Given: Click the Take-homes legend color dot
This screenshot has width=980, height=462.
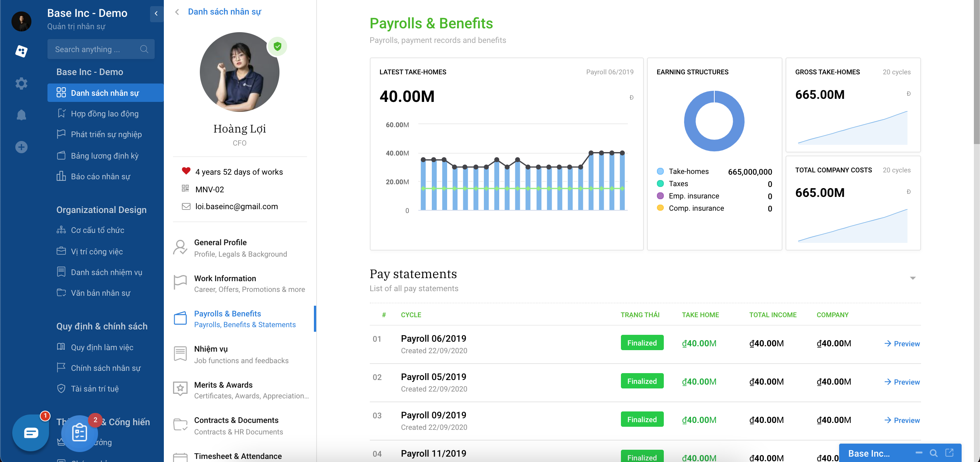Looking at the screenshot, I should click(x=660, y=172).
